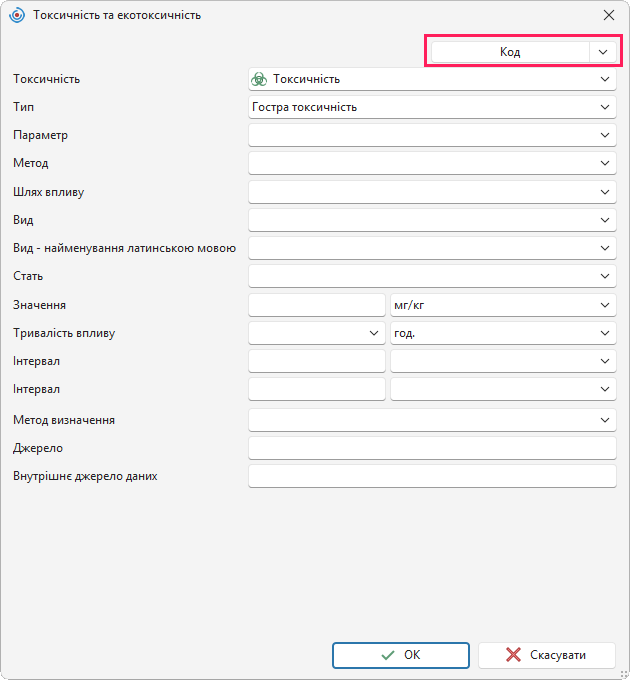Click the application icon in title bar
This screenshot has height=680, width=630.
pos(17,15)
